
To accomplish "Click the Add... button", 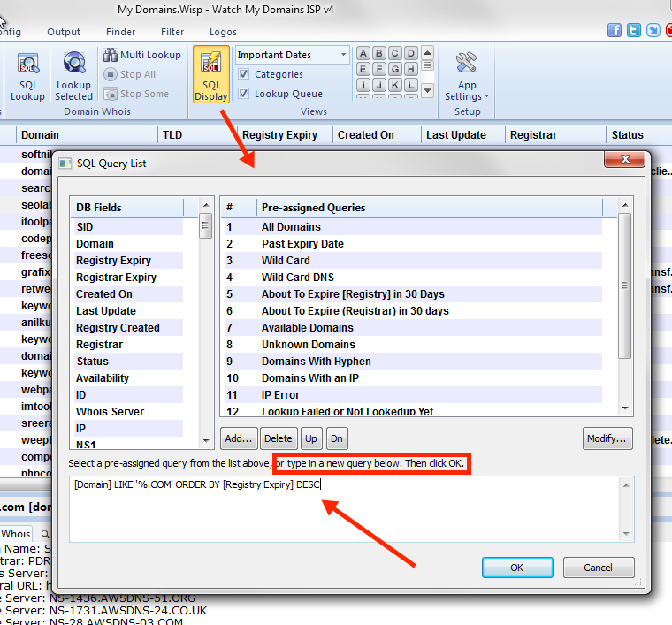I will pyautogui.click(x=239, y=438).
